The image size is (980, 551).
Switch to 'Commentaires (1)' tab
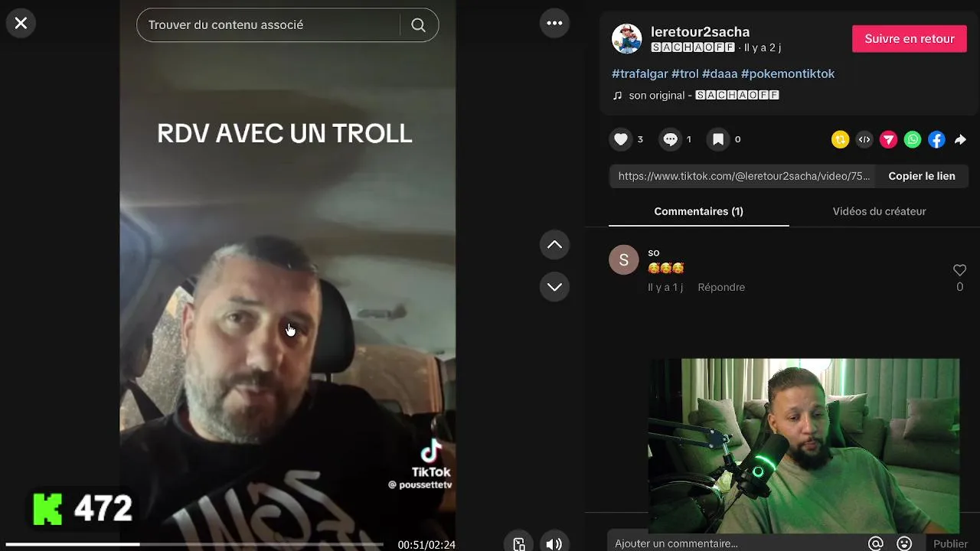click(698, 211)
